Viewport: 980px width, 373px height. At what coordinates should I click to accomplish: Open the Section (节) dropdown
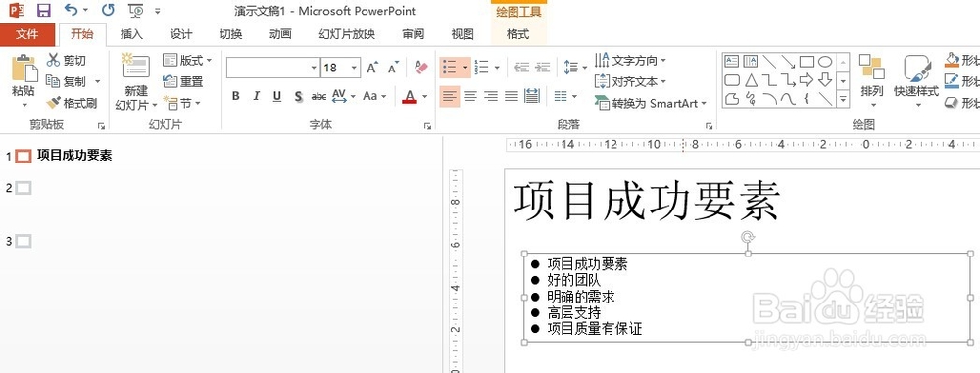[x=181, y=103]
